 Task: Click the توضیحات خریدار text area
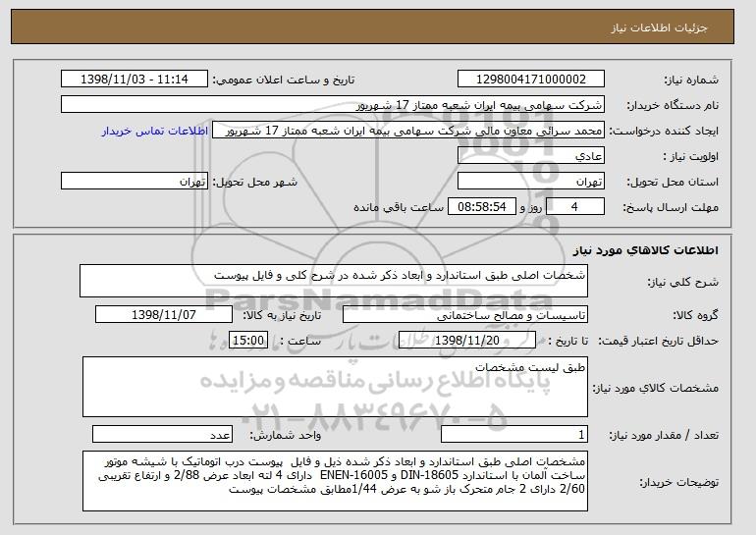coord(335,481)
